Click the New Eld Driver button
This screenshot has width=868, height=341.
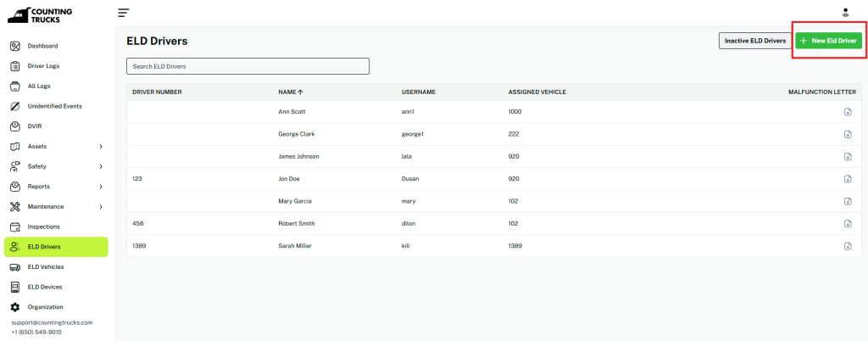pos(828,41)
